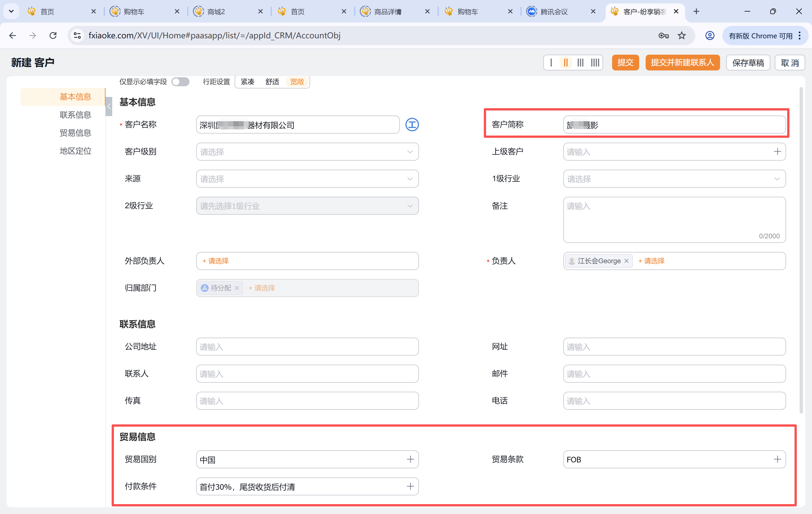Open the 客户级别 dropdown
Screen dimensions: 812x514
point(307,152)
